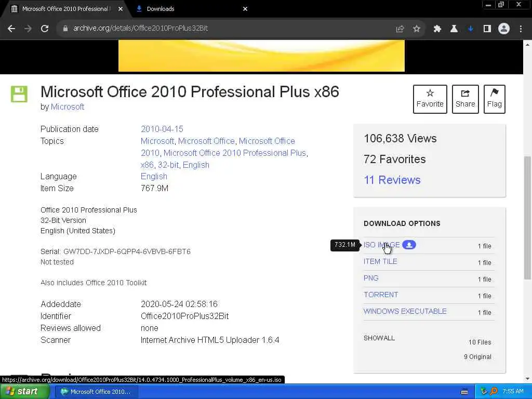Flag this item with the Flag button
This screenshot has width=532, height=399.
coord(495,99)
